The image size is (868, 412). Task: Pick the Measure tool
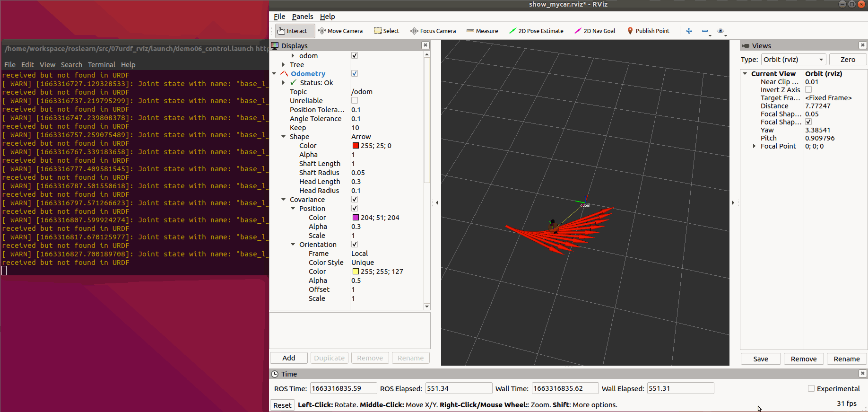[482, 31]
